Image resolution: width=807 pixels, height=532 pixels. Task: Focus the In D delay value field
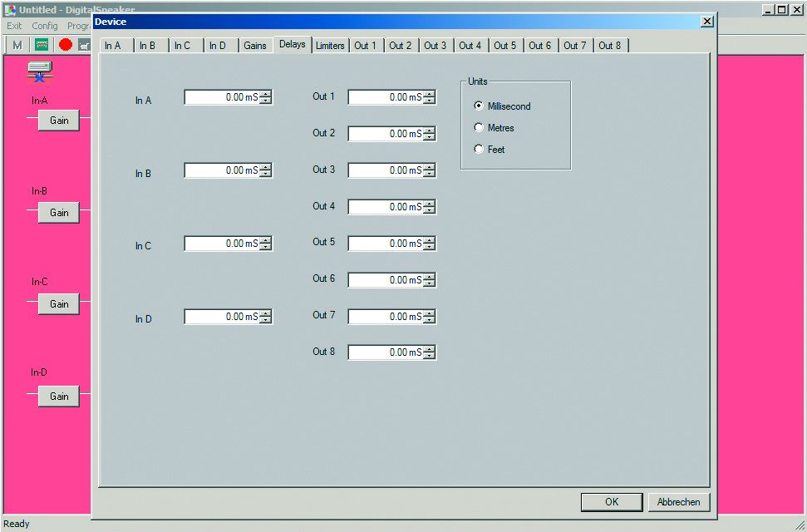tap(222, 316)
